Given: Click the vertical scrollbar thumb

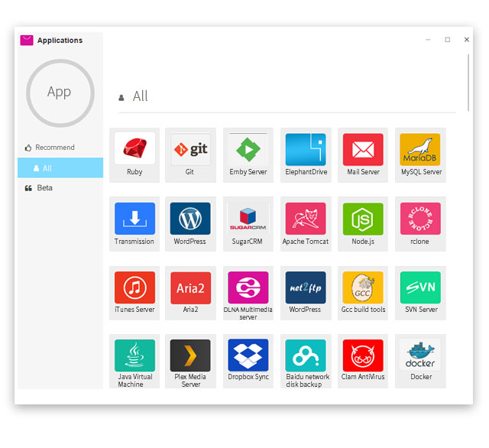Looking at the screenshot, I should coord(468,83).
